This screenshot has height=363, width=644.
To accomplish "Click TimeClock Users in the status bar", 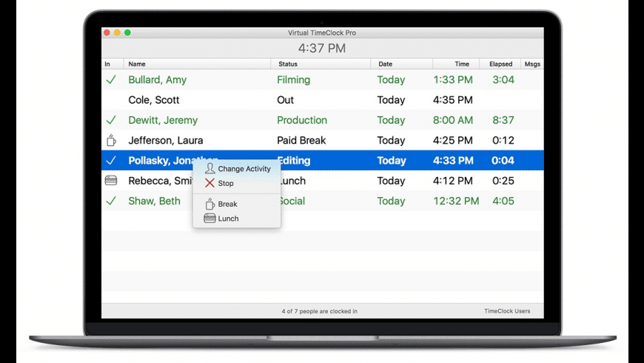I will (507, 311).
